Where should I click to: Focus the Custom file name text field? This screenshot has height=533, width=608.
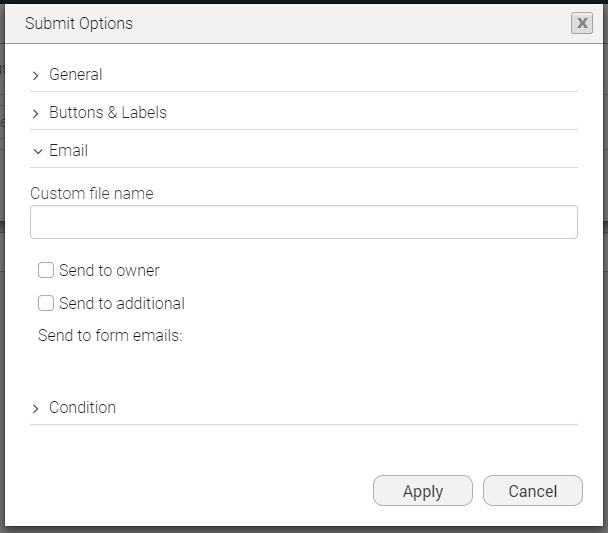[303, 222]
